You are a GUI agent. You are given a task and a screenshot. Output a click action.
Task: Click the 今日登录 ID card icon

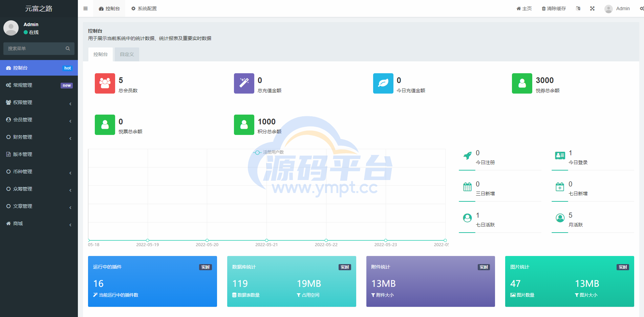click(560, 156)
